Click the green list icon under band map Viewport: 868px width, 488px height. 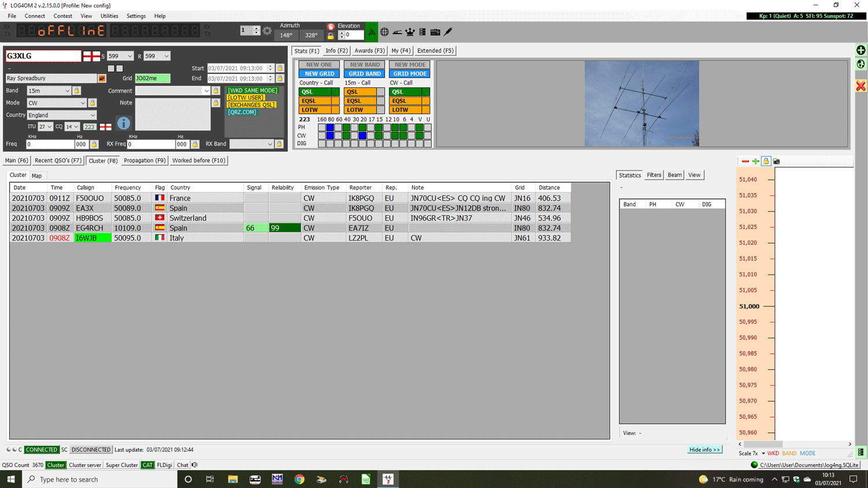click(x=861, y=453)
